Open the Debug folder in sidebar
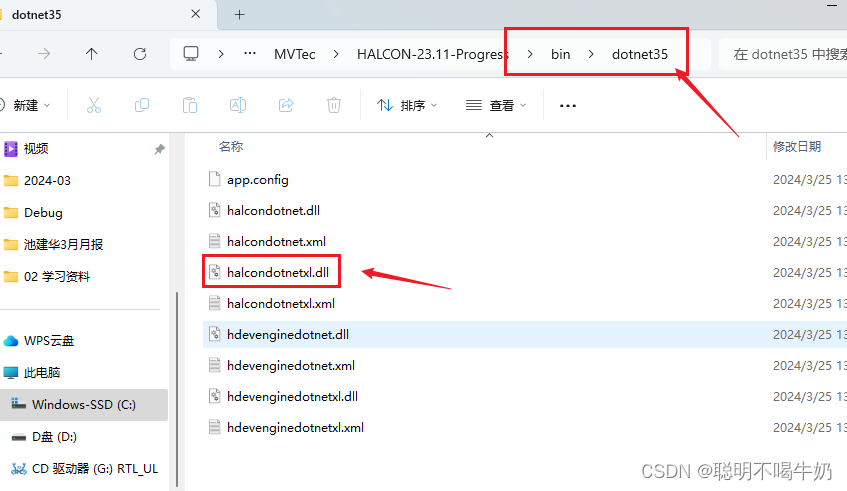 [43, 212]
